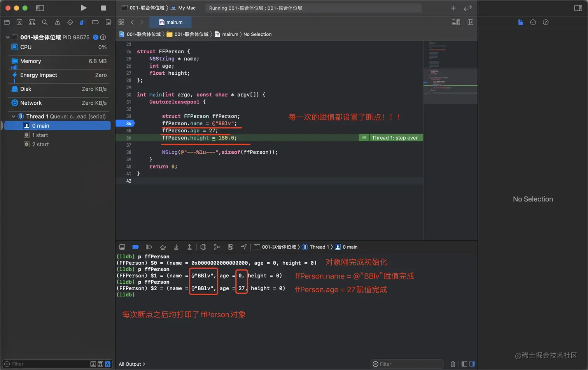Hide the debug area
The height and width of the screenshot is (370, 588).
coord(122,247)
